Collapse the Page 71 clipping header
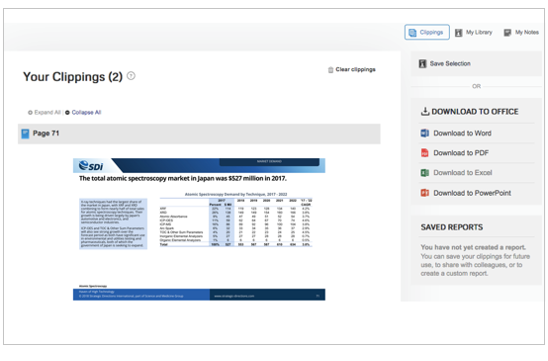The height and width of the screenshot is (361, 548). 199,133
